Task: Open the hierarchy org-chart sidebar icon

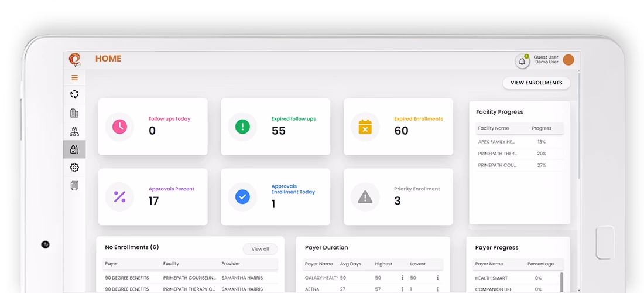Action: (74, 131)
